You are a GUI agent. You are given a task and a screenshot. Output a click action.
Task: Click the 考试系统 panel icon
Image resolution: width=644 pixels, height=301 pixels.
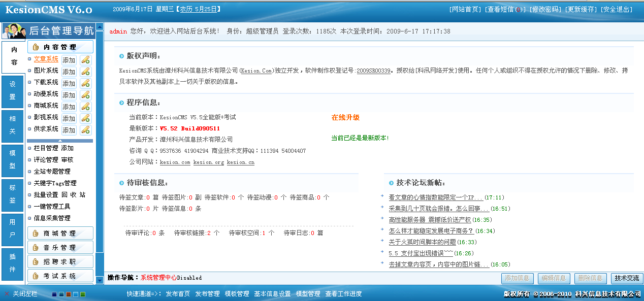(x=36, y=276)
